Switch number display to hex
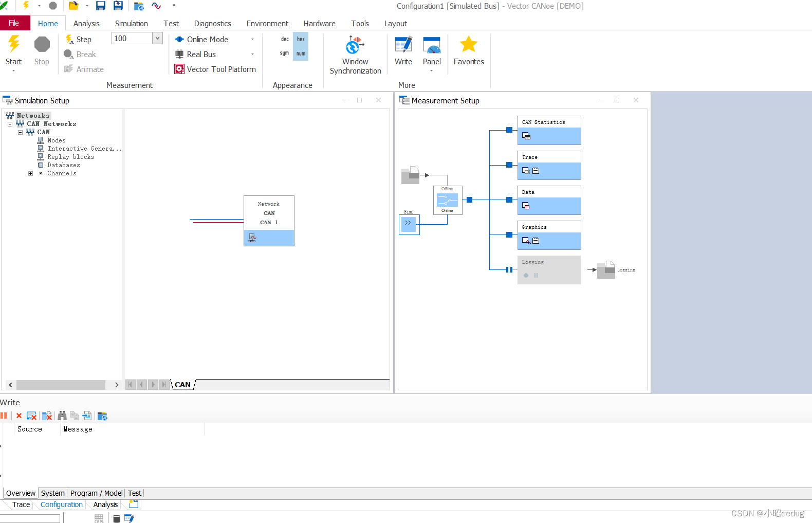 [x=301, y=39]
